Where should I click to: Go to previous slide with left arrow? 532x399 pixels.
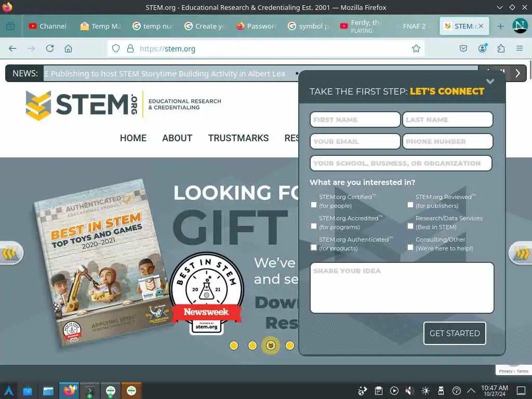tap(11, 253)
